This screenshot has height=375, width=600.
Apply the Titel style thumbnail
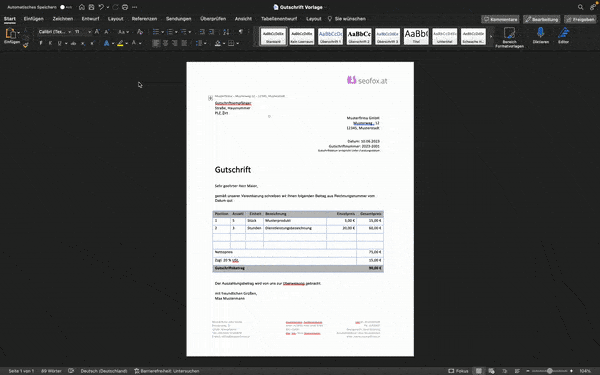click(x=416, y=36)
